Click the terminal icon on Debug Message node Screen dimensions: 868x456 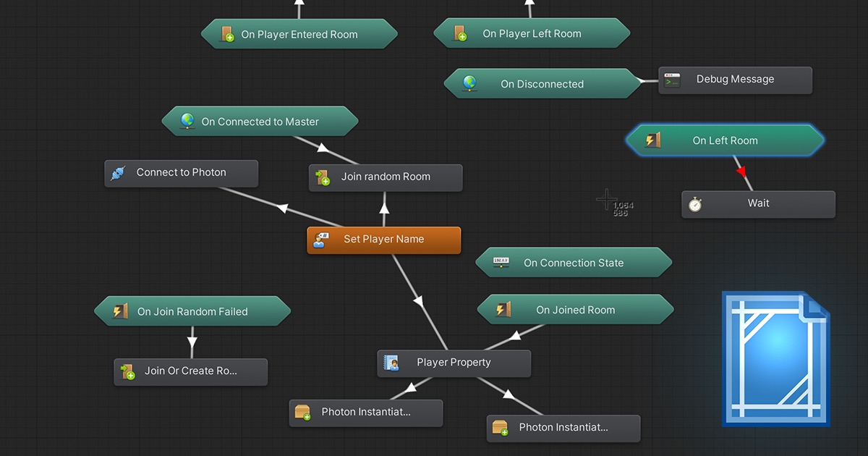tap(672, 80)
